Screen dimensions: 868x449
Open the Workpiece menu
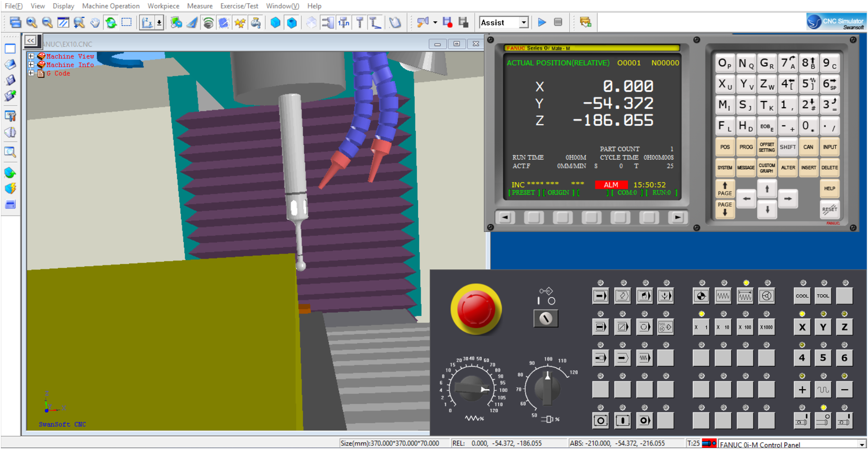click(x=163, y=6)
